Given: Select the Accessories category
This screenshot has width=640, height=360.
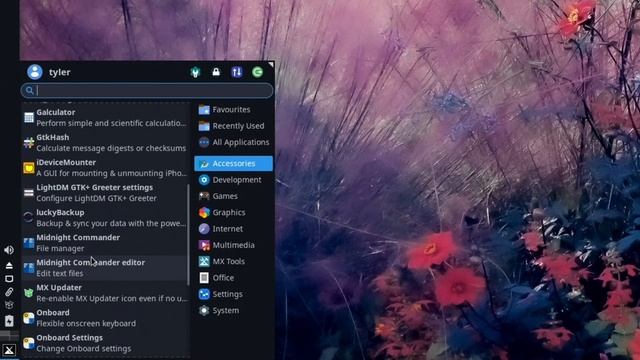Looking at the screenshot, I should (x=233, y=163).
